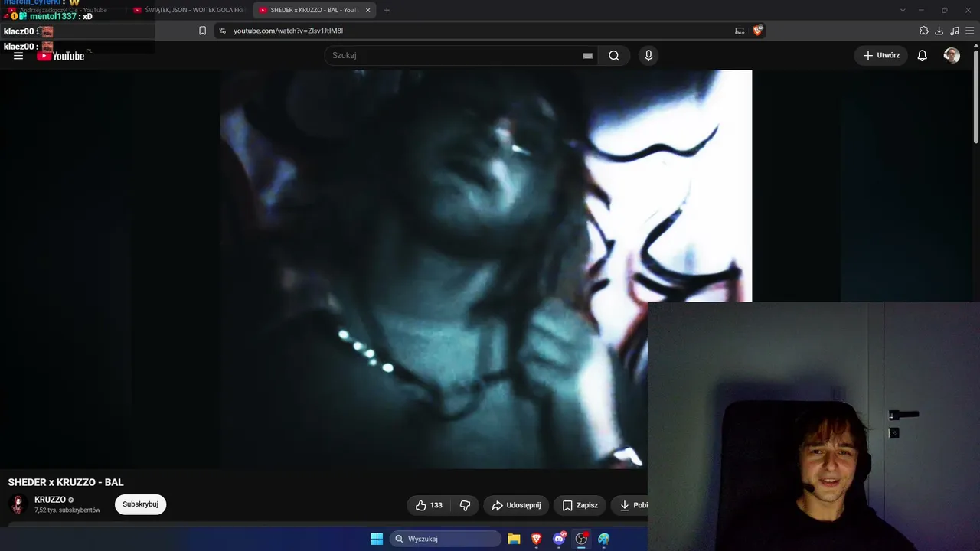Go to the YouTube home logo

60,56
